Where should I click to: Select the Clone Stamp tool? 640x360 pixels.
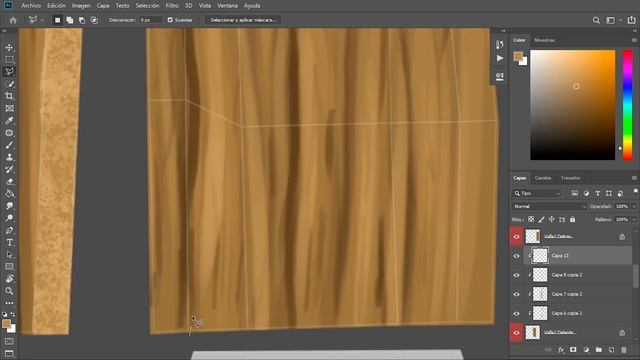[x=9, y=157]
